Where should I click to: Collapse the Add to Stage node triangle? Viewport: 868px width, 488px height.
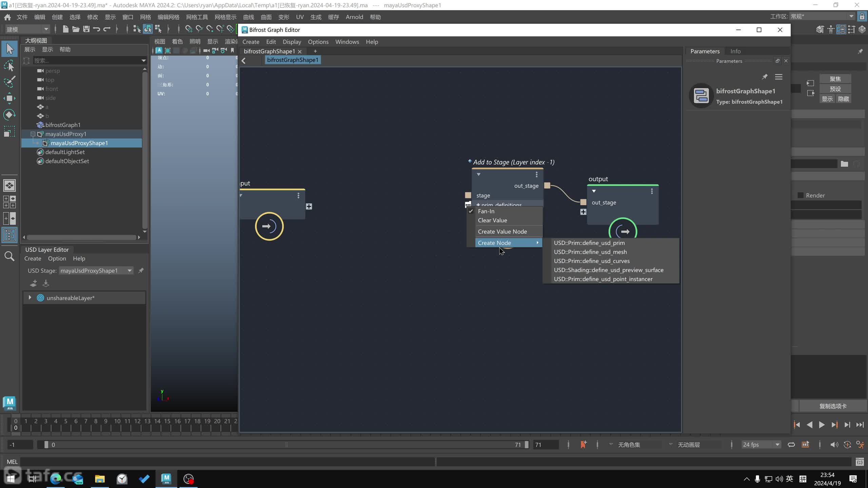pyautogui.click(x=478, y=175)
